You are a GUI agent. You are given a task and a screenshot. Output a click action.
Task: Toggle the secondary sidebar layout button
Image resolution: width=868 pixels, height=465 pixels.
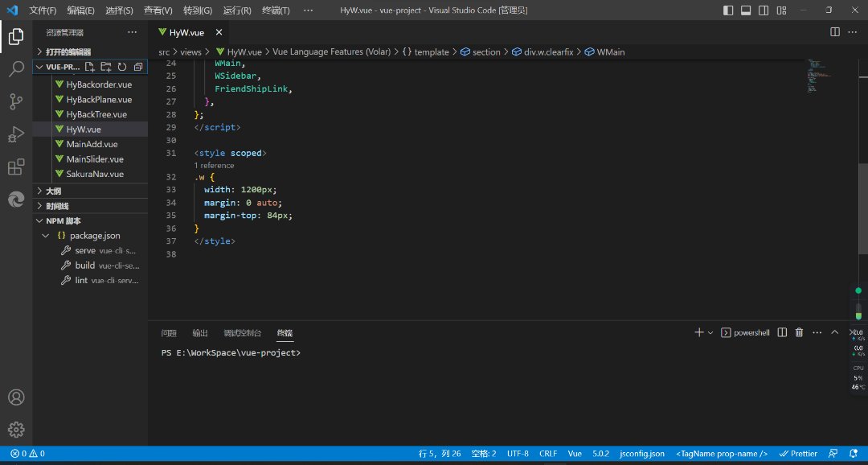click(x=762, y=10)
